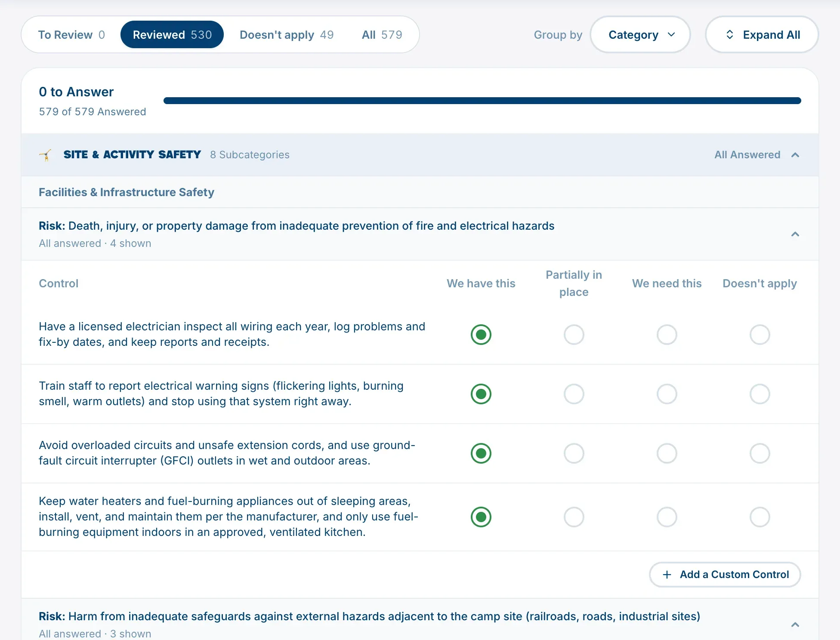
Task: Select the Reviewed 530 tab
Action: pyautogui.click(x=172, y=35)
